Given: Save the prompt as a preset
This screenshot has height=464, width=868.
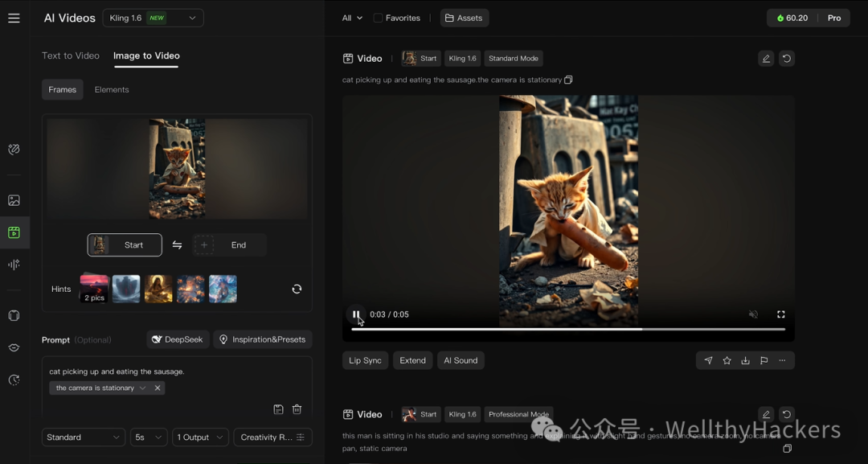Looking at the screenshot, I should [278, 409].
